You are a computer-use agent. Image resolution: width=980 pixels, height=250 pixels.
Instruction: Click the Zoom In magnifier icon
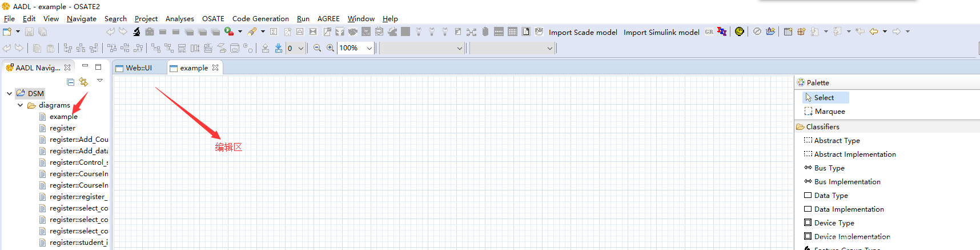point(330,48)
